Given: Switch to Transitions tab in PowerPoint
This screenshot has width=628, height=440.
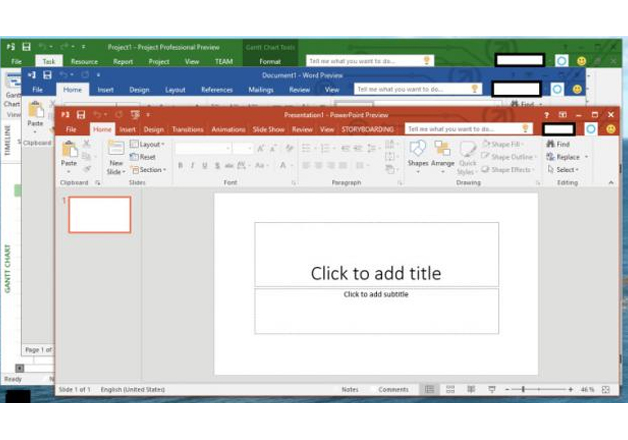Looking at the screenshot, I should coord(187,129).
